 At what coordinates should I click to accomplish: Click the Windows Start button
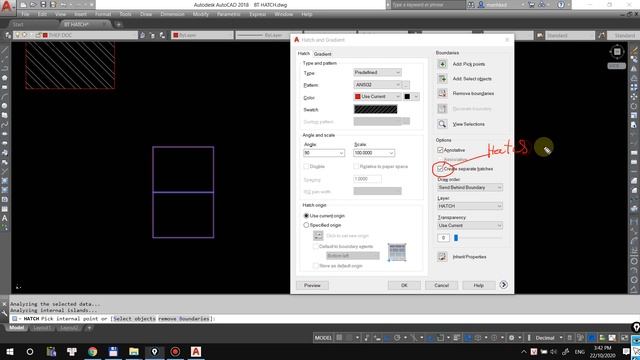pyautogui.click(x=9, y=351)
